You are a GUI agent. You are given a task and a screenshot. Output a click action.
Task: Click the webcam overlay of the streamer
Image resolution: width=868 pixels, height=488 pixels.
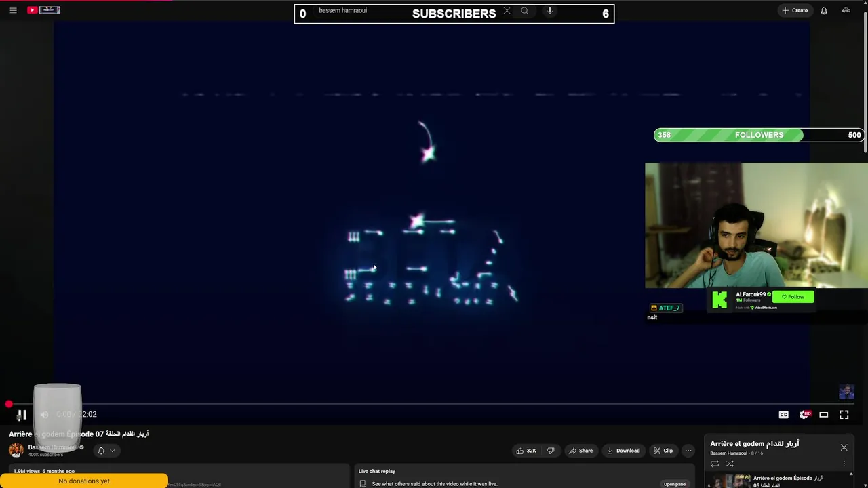pos(756,226)
